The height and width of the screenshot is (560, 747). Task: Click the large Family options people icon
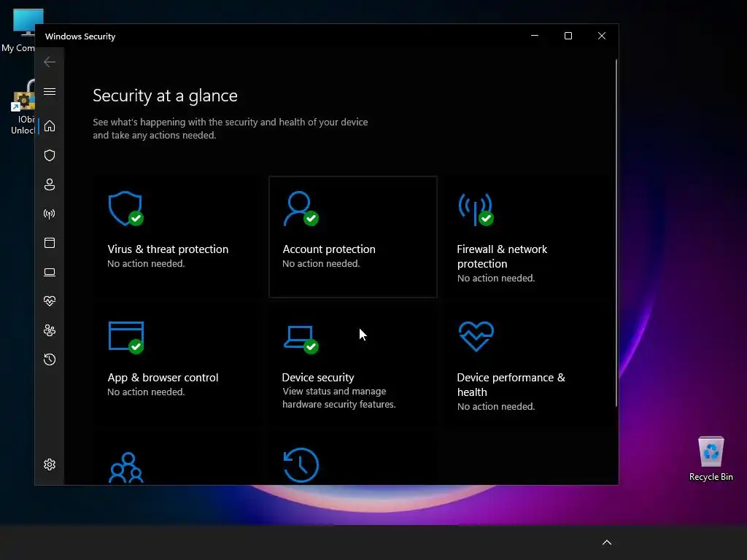pyautogui.click(x=125, y=467)
